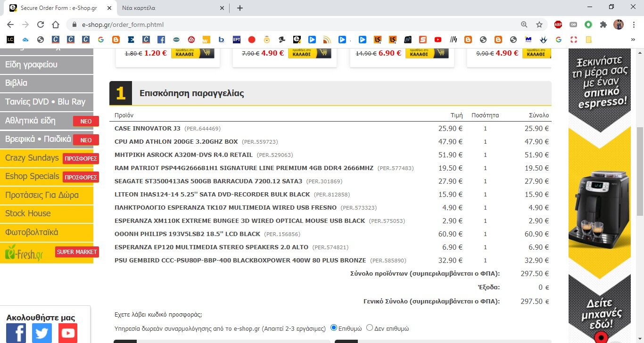
Task: Open the Είδη γραφείου category
Action: 47,65
